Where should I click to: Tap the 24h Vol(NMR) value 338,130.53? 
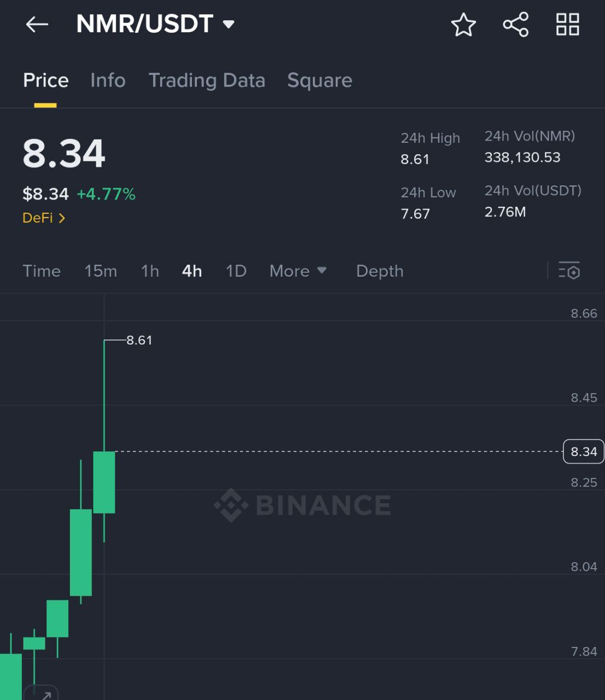[522, 157]
